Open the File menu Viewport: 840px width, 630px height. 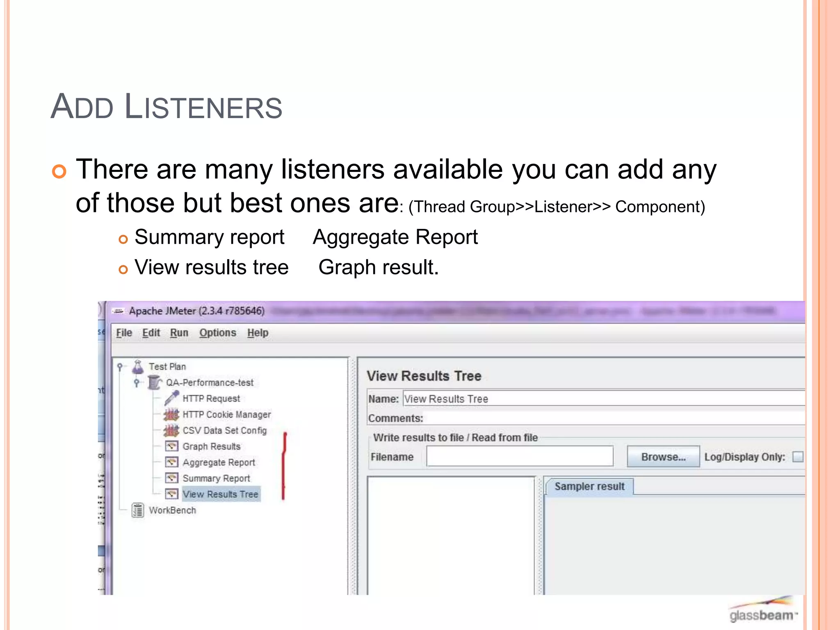tap(124, 333)
